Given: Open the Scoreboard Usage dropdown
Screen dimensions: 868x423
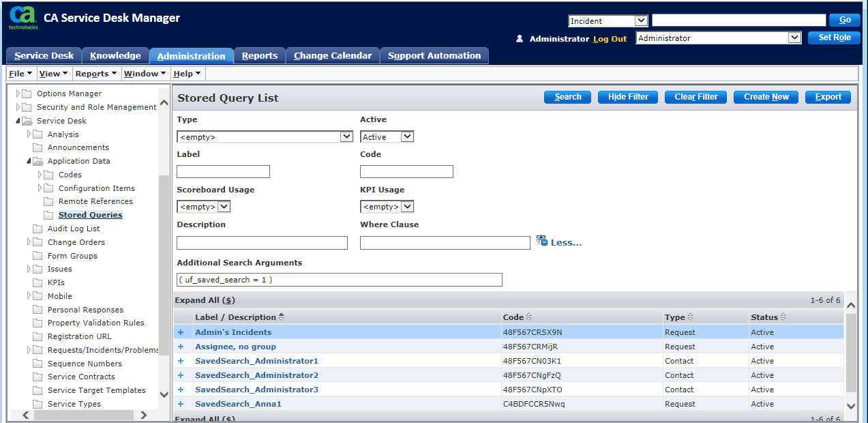Looking at the screenshot, I should [203, 207].
